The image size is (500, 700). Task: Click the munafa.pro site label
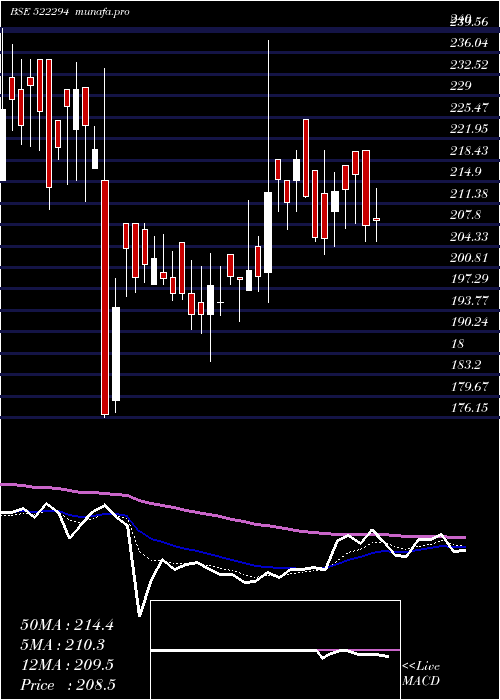click(x=102, y=12)
